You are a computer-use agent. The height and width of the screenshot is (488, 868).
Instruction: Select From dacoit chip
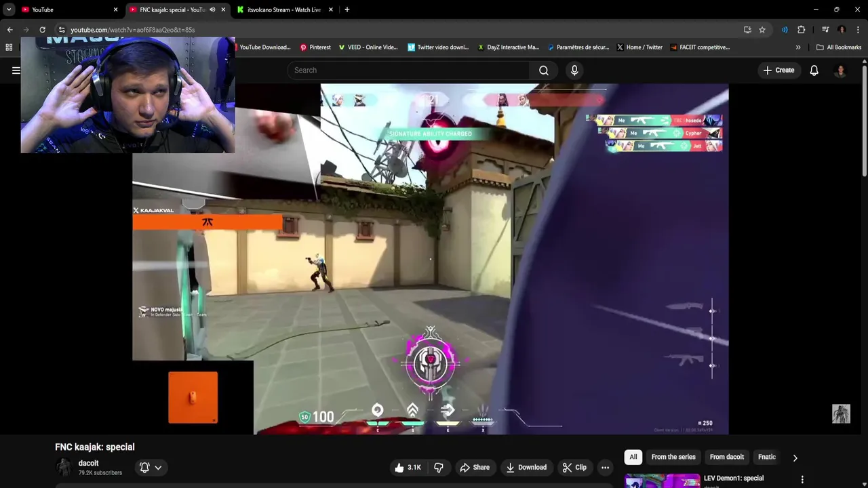[727, 457]
